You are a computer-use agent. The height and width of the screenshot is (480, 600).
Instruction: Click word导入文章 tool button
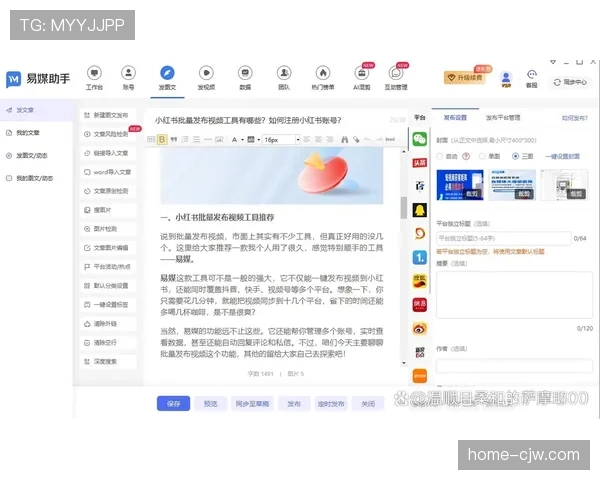pyautogui.click(x=108, y=172)
